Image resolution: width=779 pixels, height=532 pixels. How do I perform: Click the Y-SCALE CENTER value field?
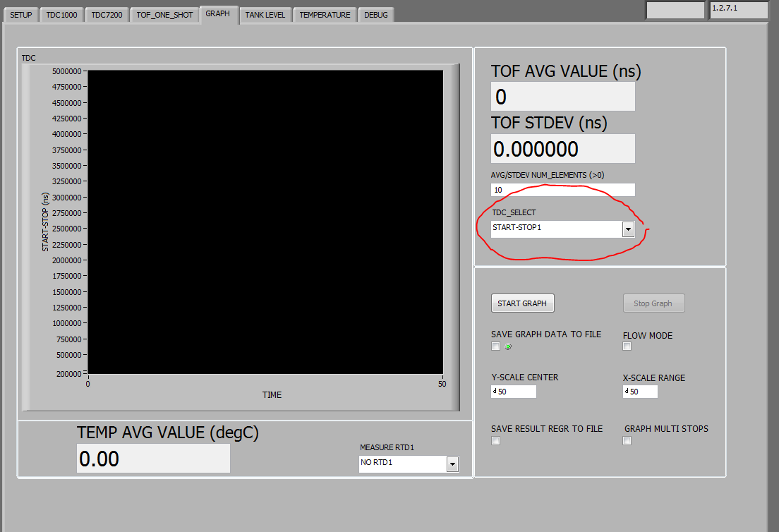click(x=514, y=392)
